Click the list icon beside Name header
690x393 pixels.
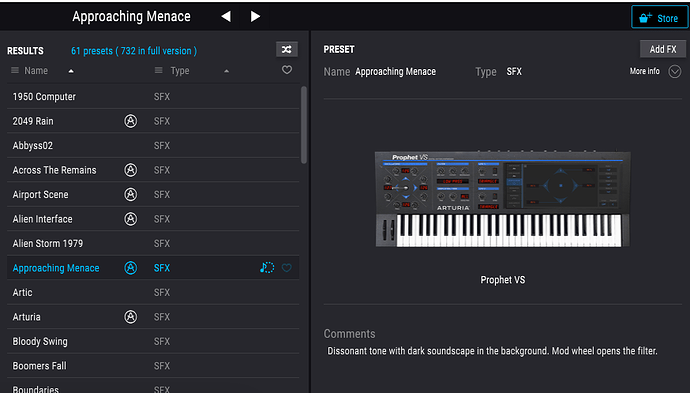coord(15,70)
